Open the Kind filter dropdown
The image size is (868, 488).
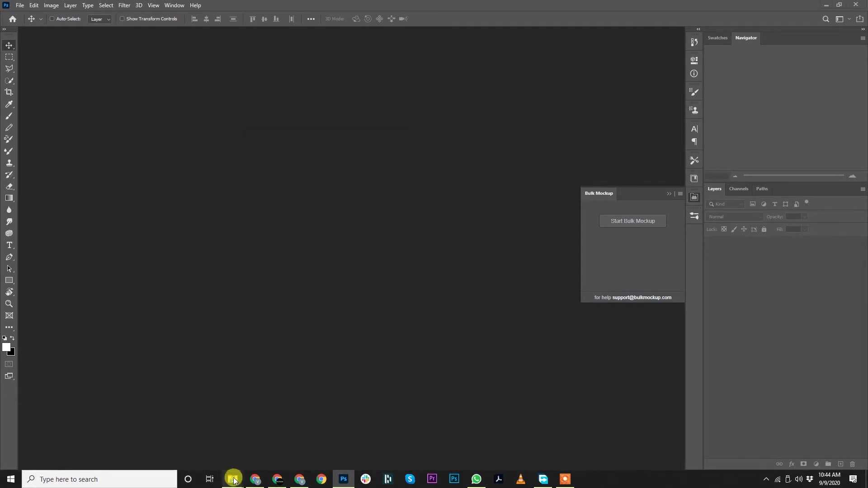[726, 204]
